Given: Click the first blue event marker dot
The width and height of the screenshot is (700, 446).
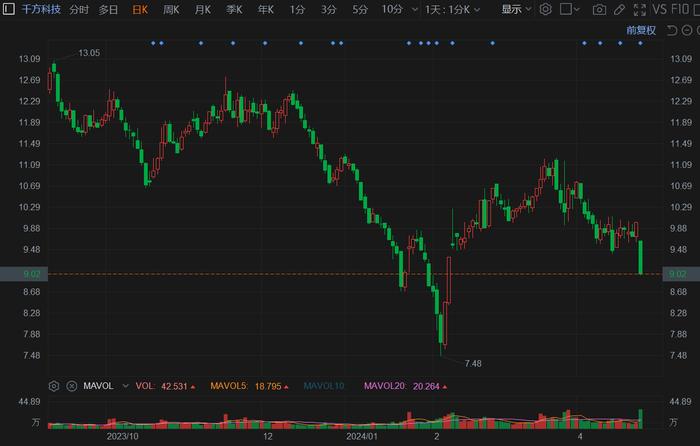Looking at the screenshot, I should (x=153, y=43).
